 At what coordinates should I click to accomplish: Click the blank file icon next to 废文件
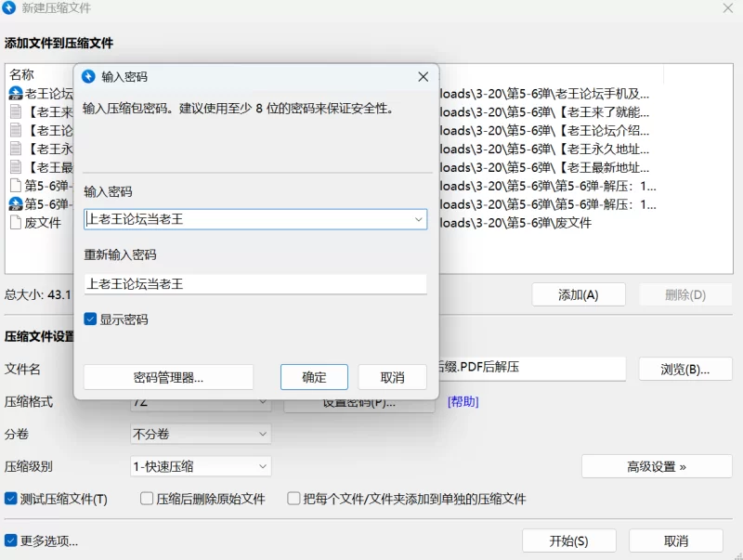pyautogui.click(x=16, y=223)
